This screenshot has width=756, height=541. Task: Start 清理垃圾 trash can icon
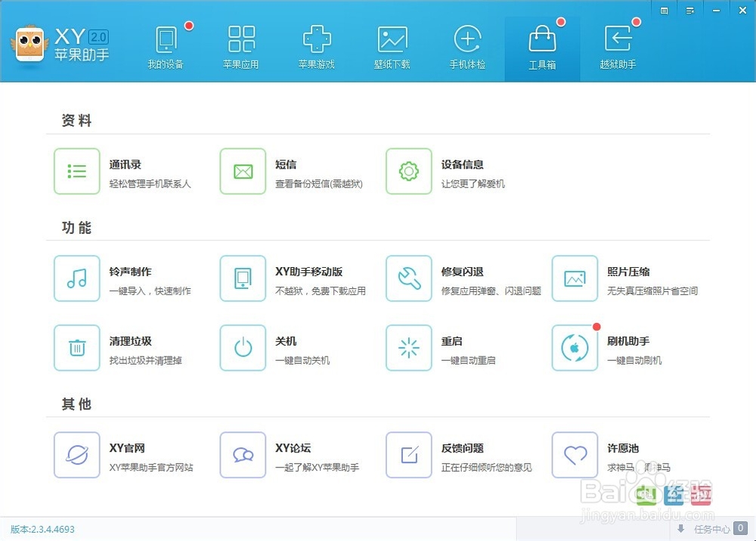click(77, 348)
